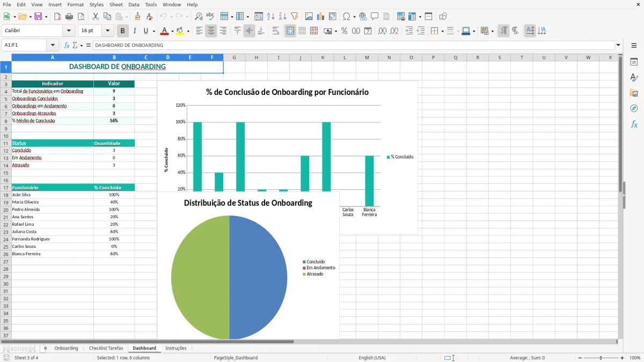Set right-to-left text direction

pyautogui.click(x=515, y=31)
